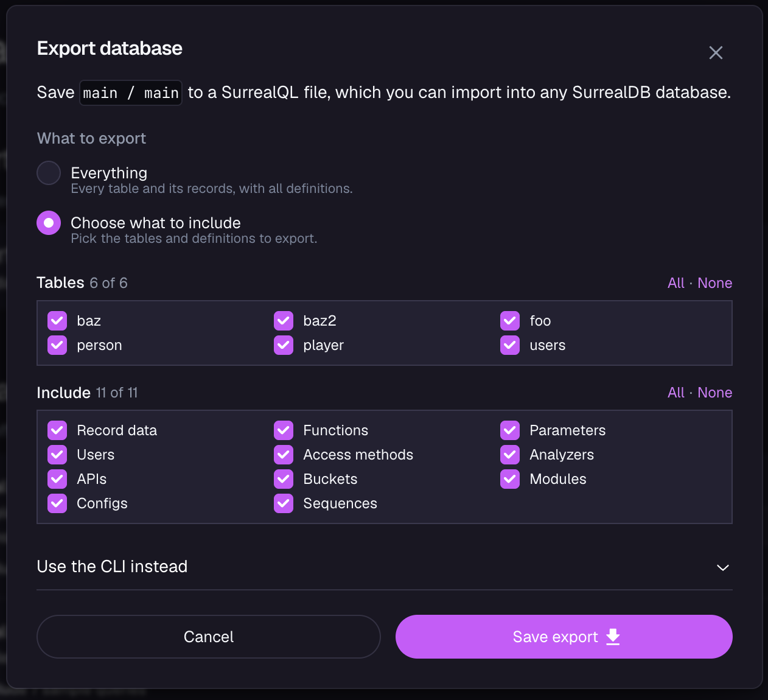Uncheck the baz table checkbox

coord(57,321)
